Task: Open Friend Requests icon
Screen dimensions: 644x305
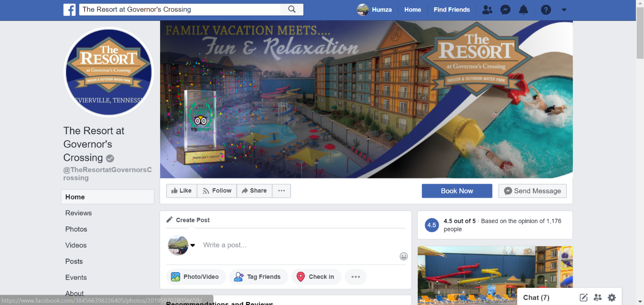Action: click(487, 9)
